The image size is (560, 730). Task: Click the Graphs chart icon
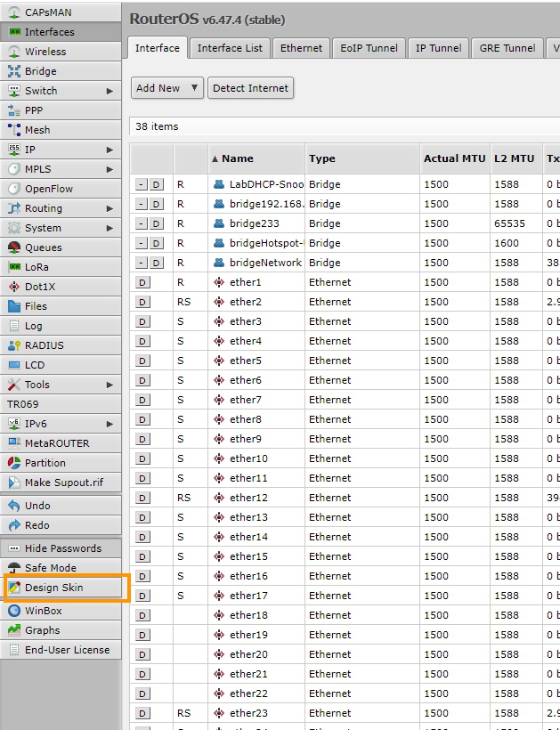(14, 630)
